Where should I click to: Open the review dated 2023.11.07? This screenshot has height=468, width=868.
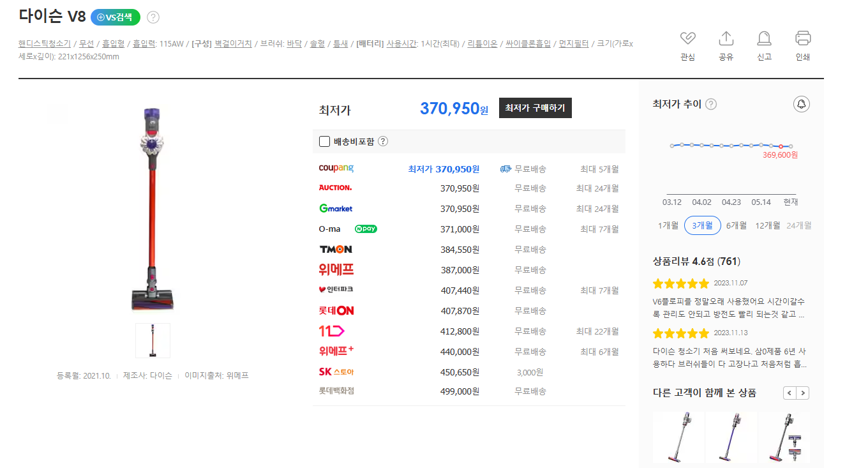728,306
